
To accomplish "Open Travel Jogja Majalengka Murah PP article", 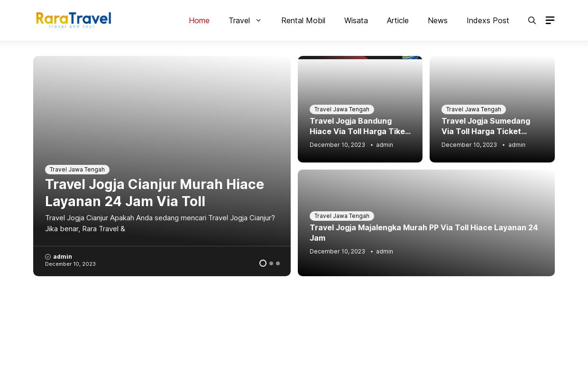I will tap(423, 233).
